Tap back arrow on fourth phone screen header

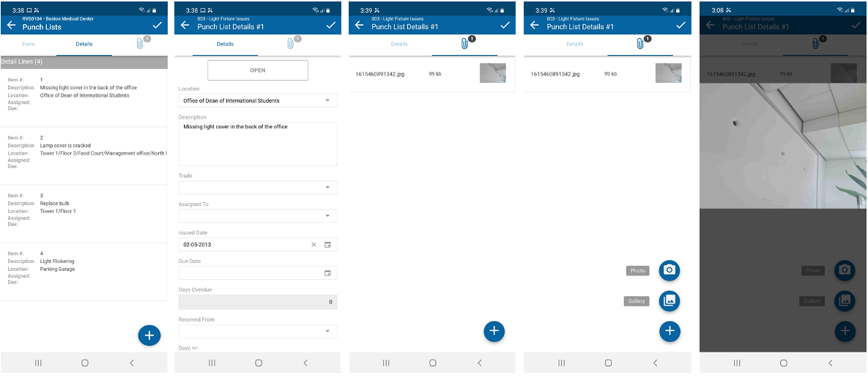[x=534, y=25]
